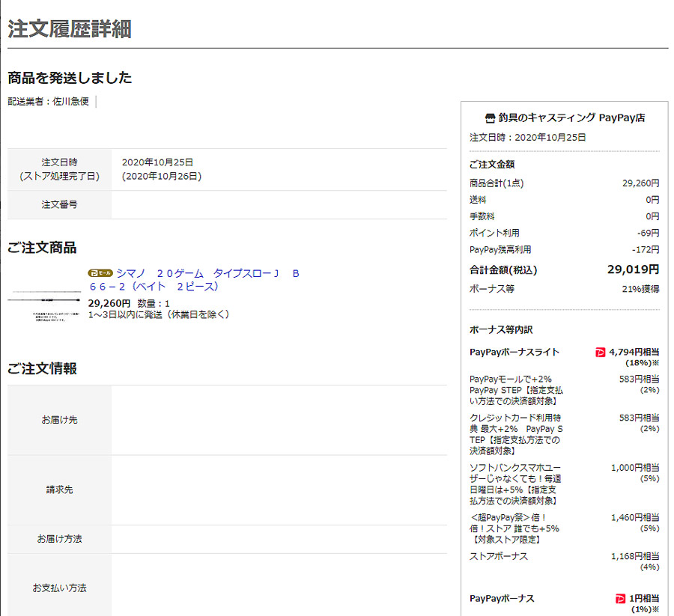Select the order date 2020年10月25日 in the table

tap(157, 162)
